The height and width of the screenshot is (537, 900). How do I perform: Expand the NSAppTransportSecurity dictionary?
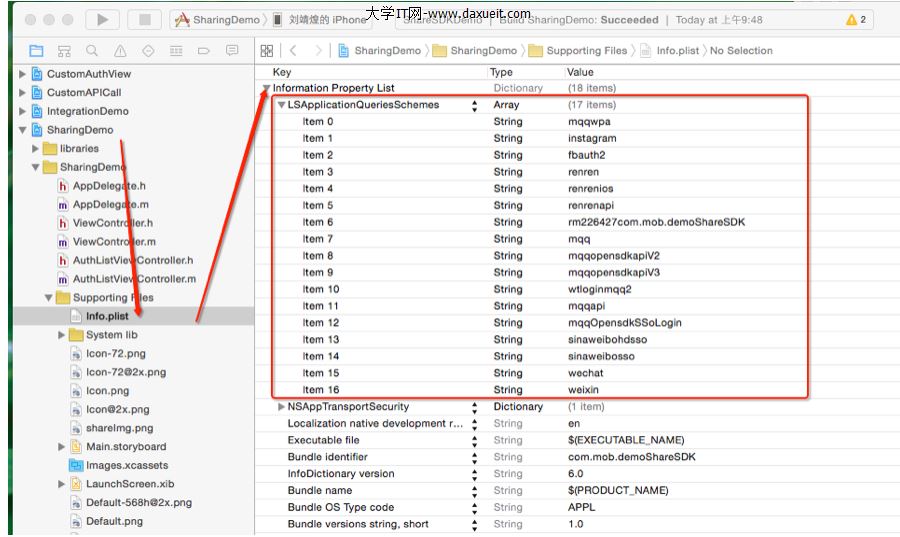[282, 407]
